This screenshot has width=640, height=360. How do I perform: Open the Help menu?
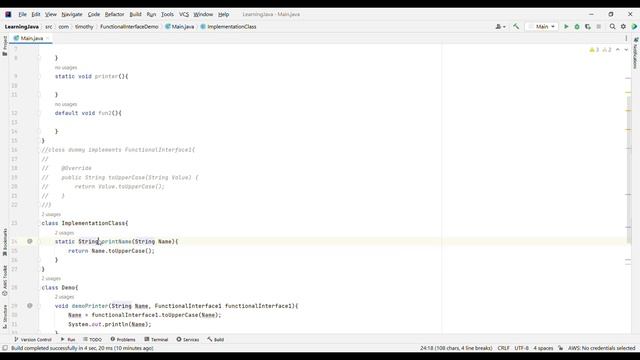tap(223, 14)
